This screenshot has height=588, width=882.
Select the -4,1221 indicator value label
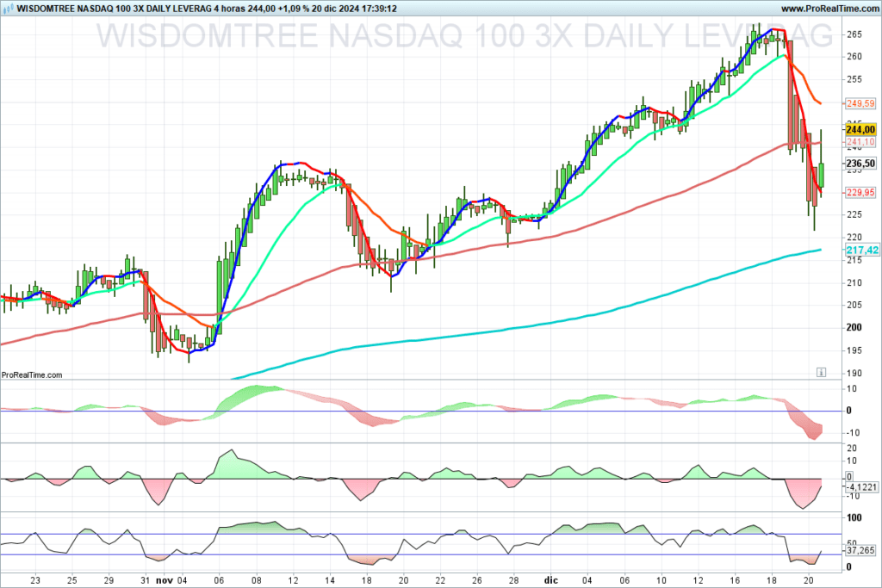[861, 486]
